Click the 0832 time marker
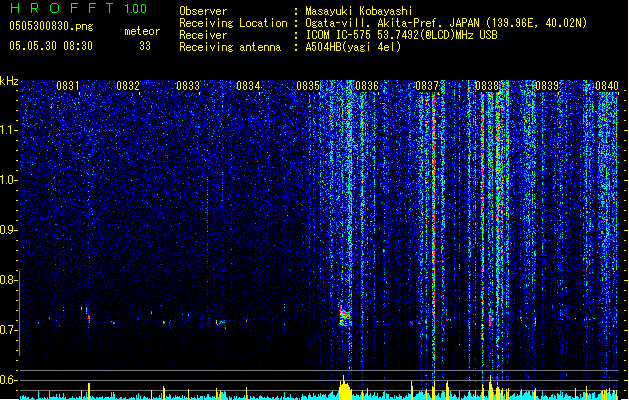The image size is (629, 400). coord(128,86)
